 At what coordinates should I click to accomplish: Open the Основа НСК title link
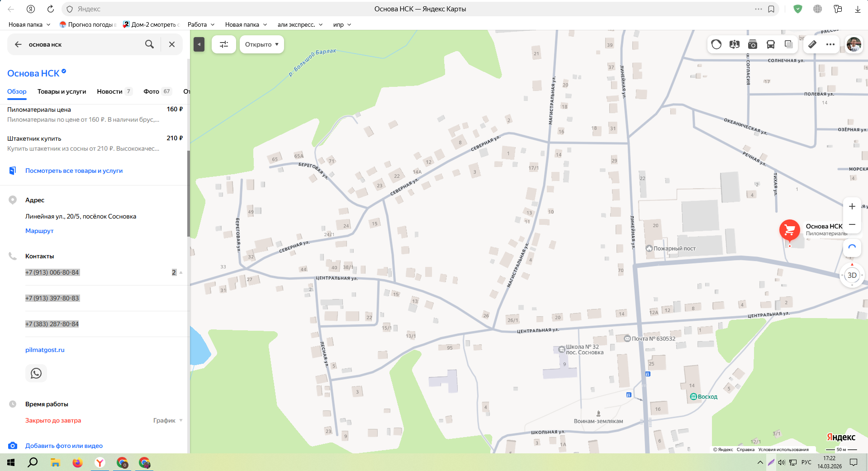coord(33,73)
